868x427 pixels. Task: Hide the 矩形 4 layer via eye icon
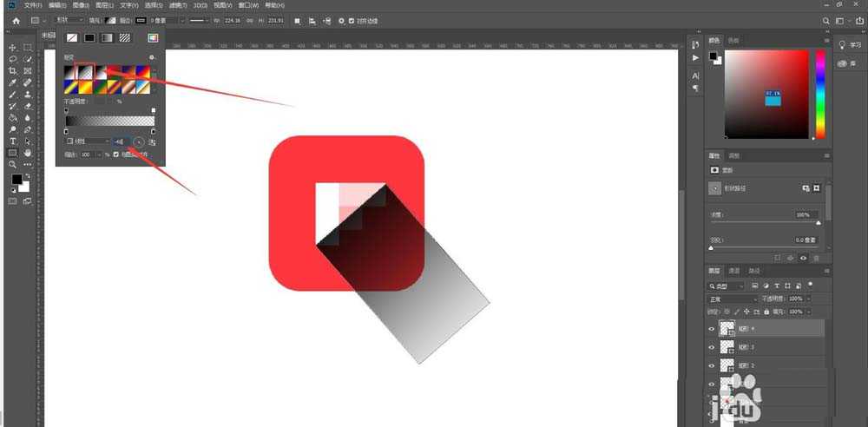click(712, 329)
